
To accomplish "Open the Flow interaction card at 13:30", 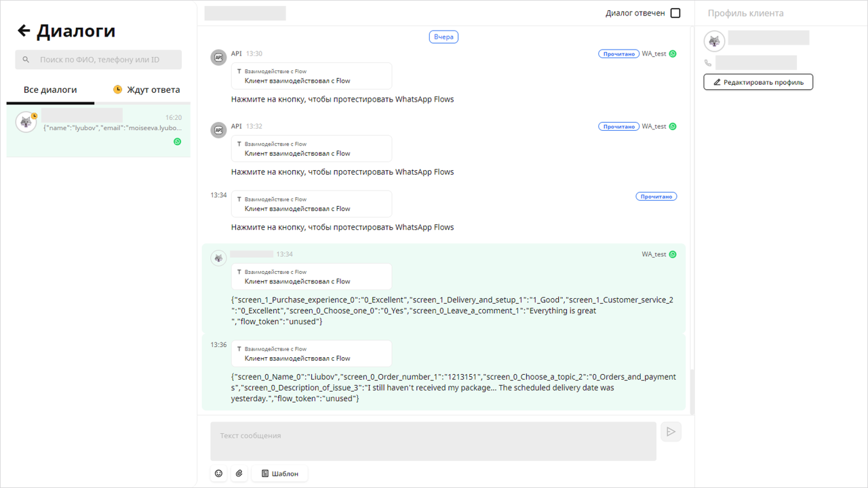I will (311, 76).
